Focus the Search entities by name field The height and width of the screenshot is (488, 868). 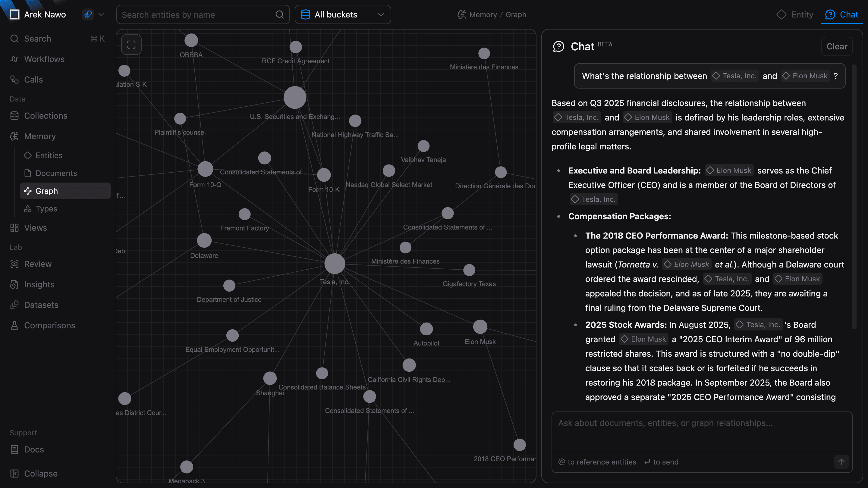tap(203, 14)
